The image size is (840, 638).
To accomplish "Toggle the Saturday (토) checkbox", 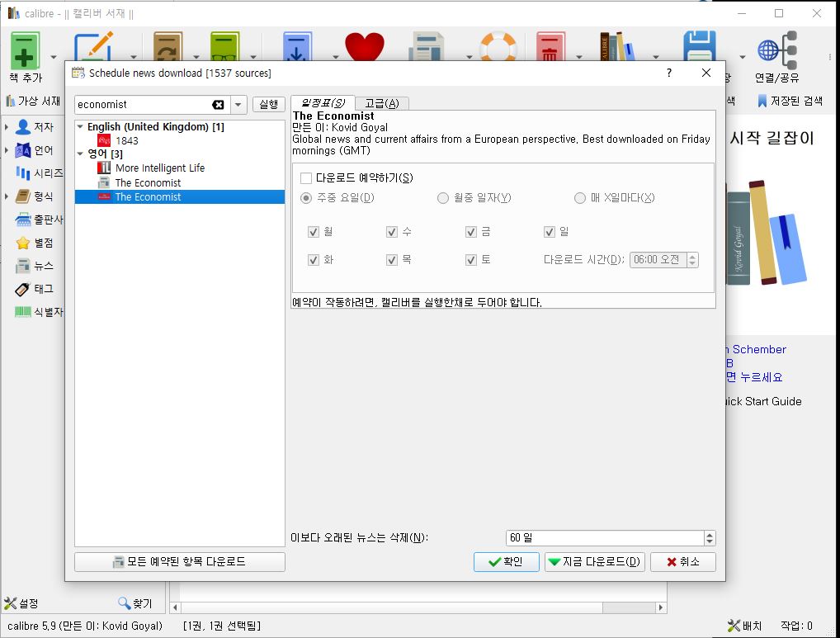I will pyautogui.click(x=471, y=260).
